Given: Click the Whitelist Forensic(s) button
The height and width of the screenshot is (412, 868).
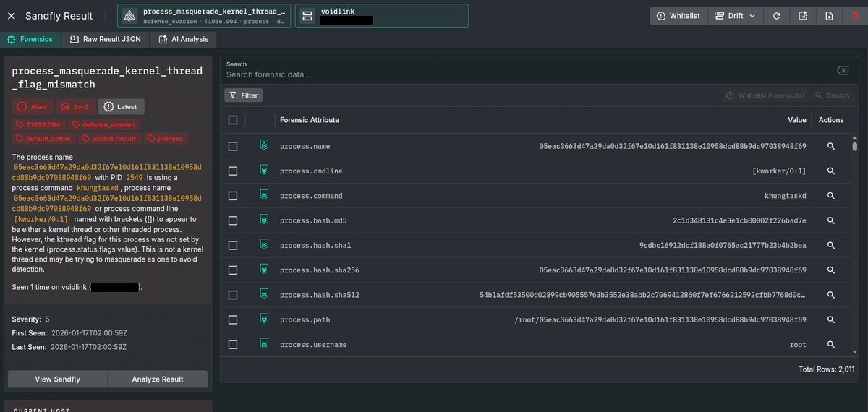Looking at the screenshot, I should pos(765,95).
